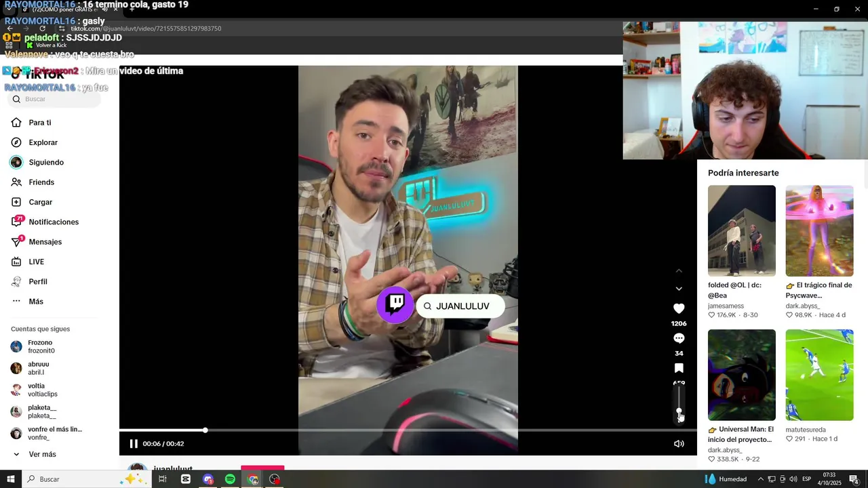Open the Windows Start menu
Image resolution: width=868 pixels, height=488 pixels.
11,479
